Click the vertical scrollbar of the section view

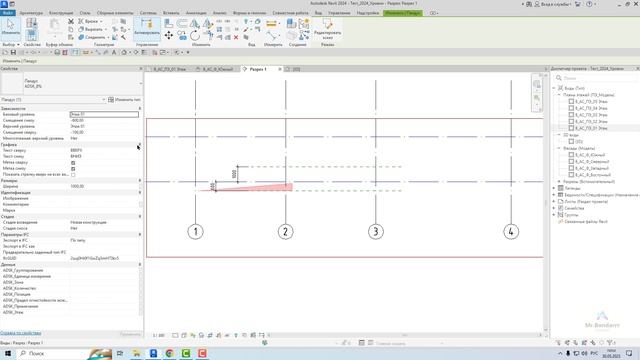tap(546, 202)
